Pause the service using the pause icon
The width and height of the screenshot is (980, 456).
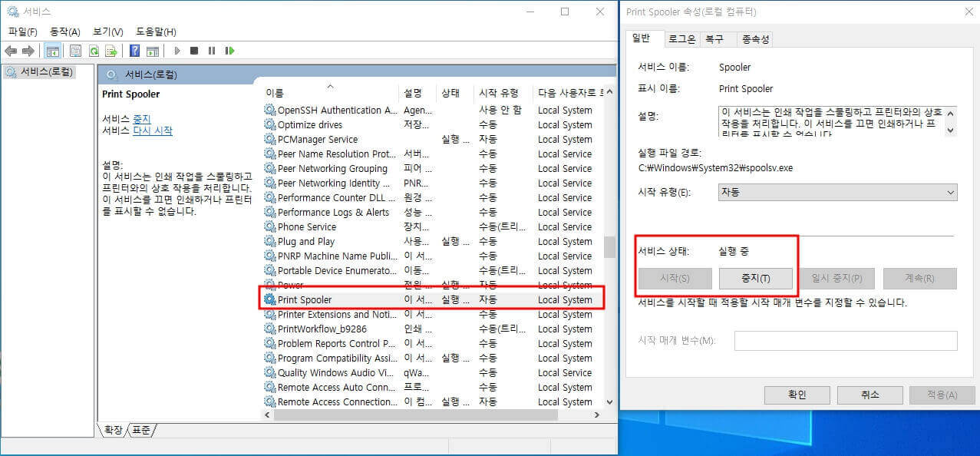click(212, 51)
